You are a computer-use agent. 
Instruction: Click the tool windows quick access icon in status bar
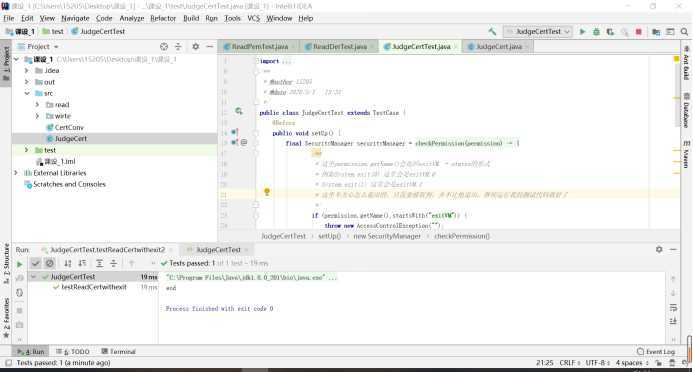(8, 363)
